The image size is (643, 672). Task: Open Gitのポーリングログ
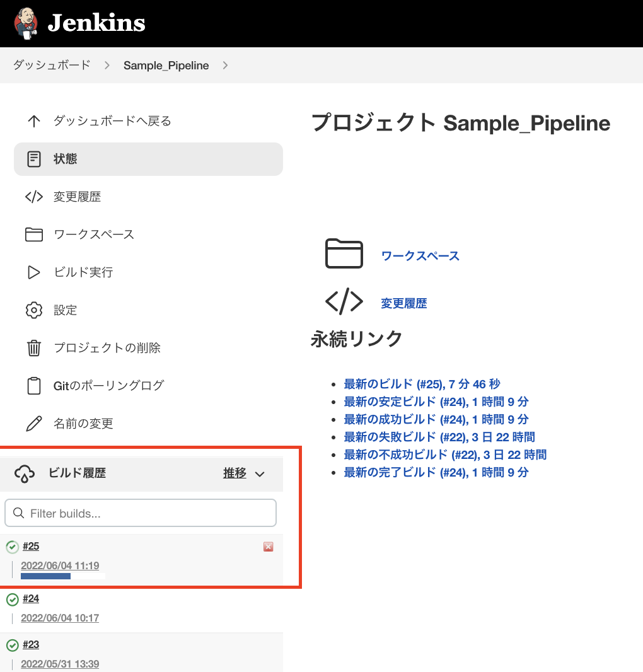pyautogui.click(x=109, y=385)
